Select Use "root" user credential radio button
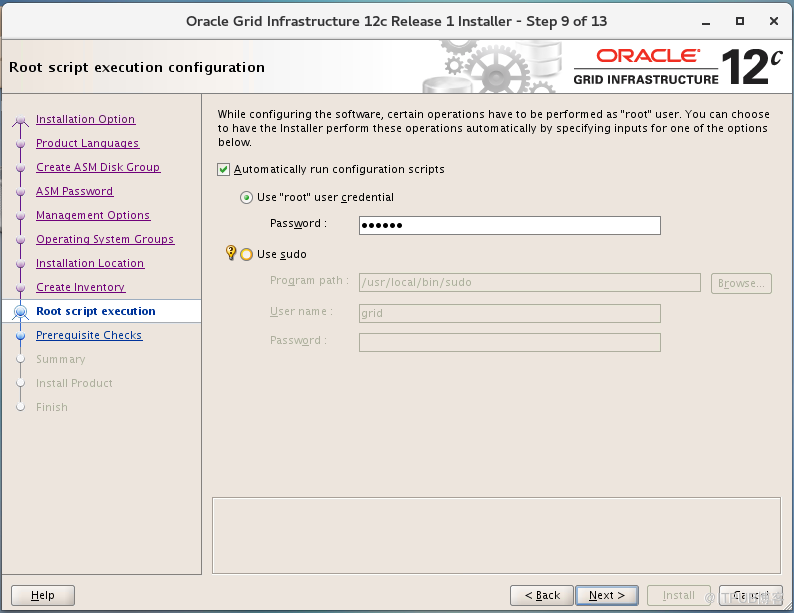794x613 pixels. (246, 197)
